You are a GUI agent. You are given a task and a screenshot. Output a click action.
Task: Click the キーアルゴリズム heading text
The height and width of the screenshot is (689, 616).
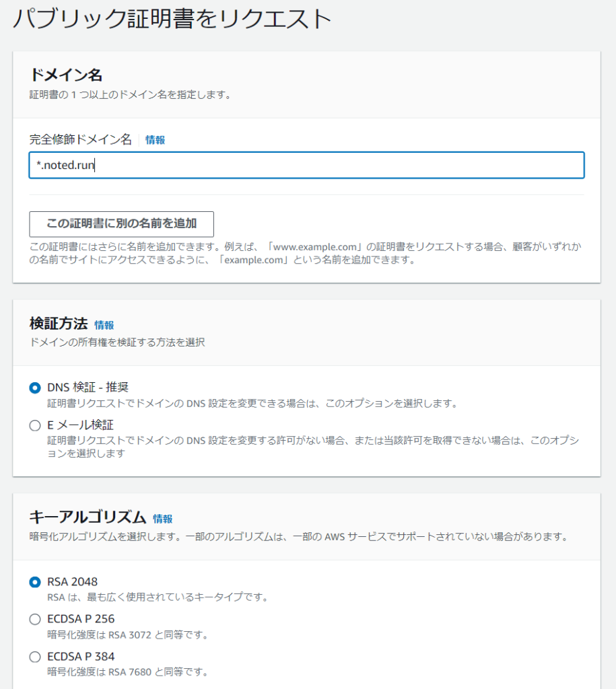pyautogui.click(x=88, y=517)
